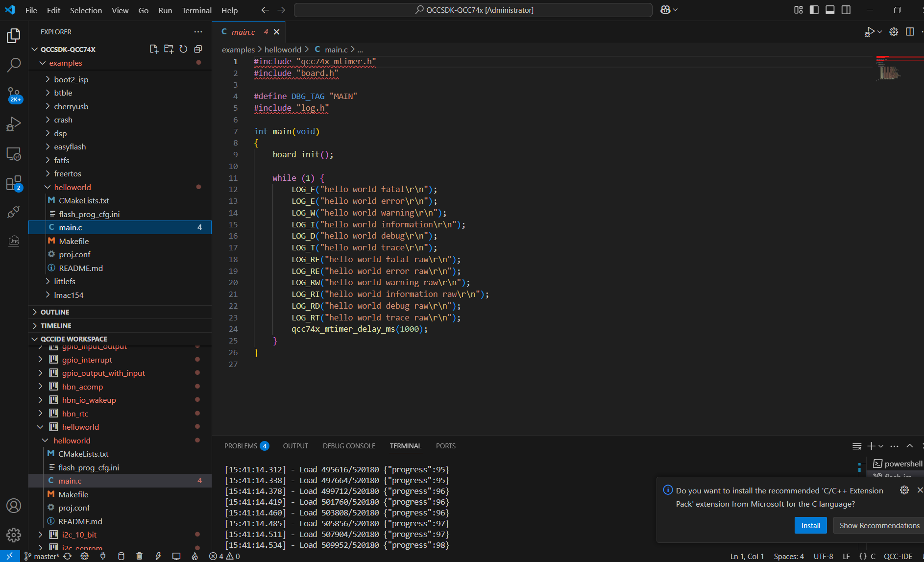The image size is (924, 562).
Task: Open new terminal launch profile dropdown
Action: pyautogui.click(x=881, y=446)
